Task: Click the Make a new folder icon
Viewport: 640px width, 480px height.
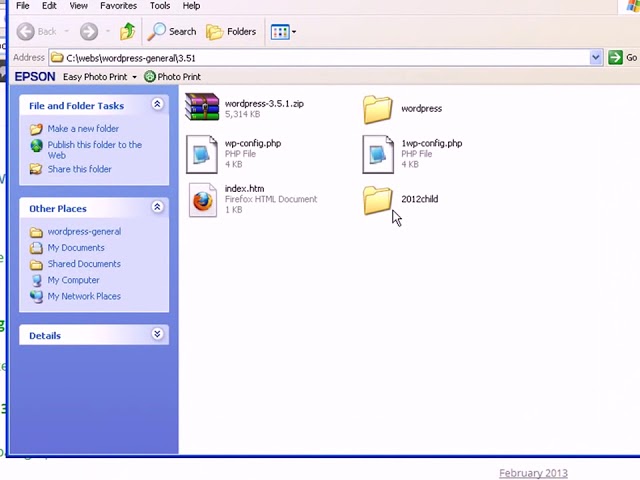Action: pos(36,129)
